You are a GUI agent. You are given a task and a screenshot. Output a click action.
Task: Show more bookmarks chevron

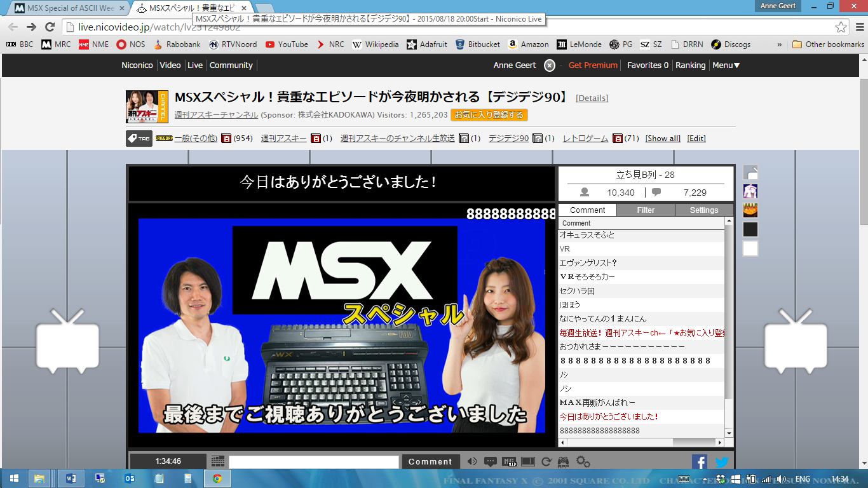[x=780, y=44]
